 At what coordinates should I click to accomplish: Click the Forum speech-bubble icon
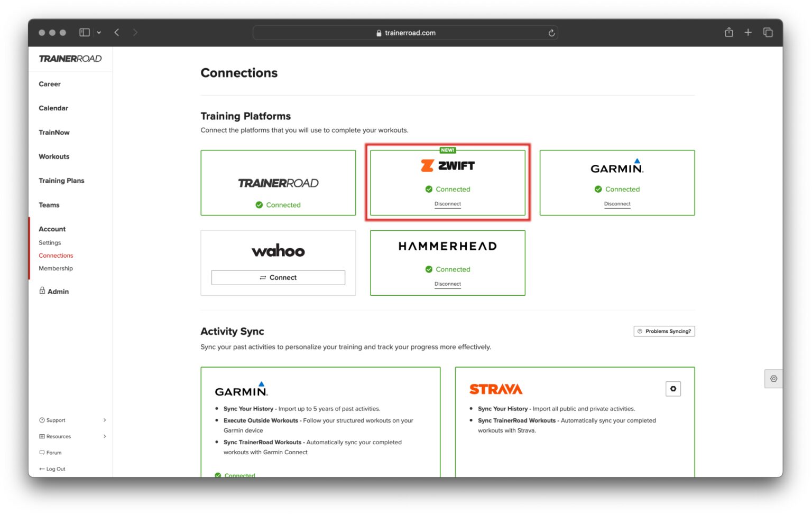[x=42, y=452]
